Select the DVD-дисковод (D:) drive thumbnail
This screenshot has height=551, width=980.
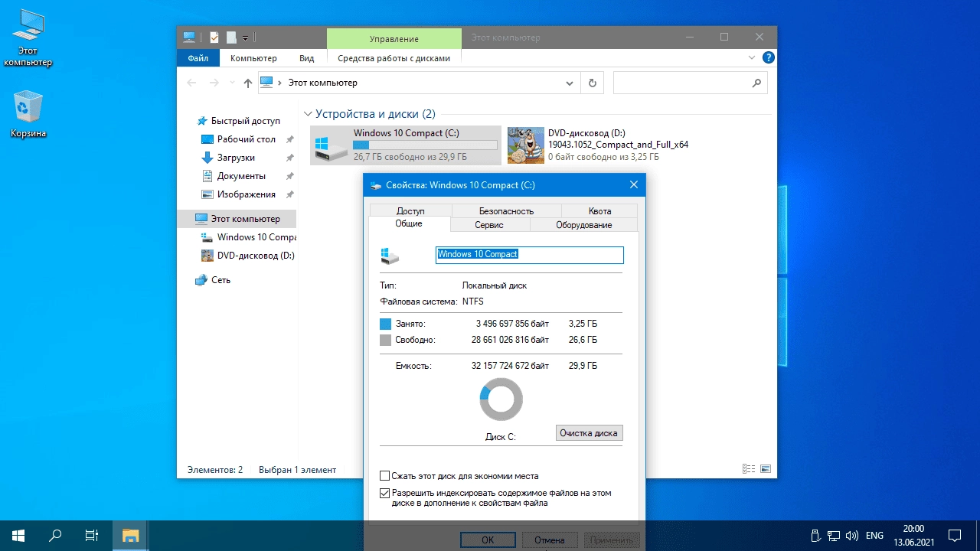[x=525, y=145]
